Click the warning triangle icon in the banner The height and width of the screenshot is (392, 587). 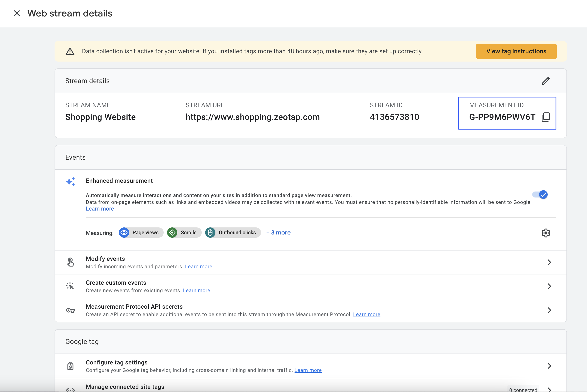click(x=70, y=52)
